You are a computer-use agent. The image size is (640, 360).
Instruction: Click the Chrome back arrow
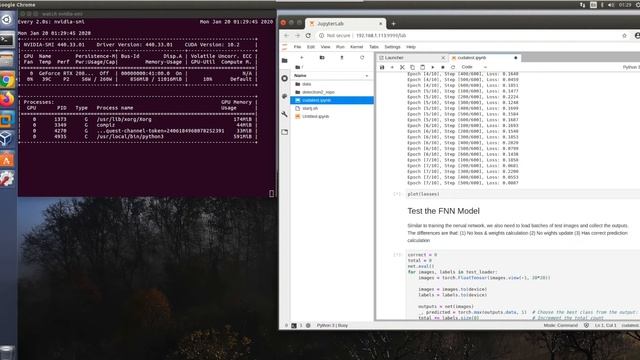[x=286, y=36]
